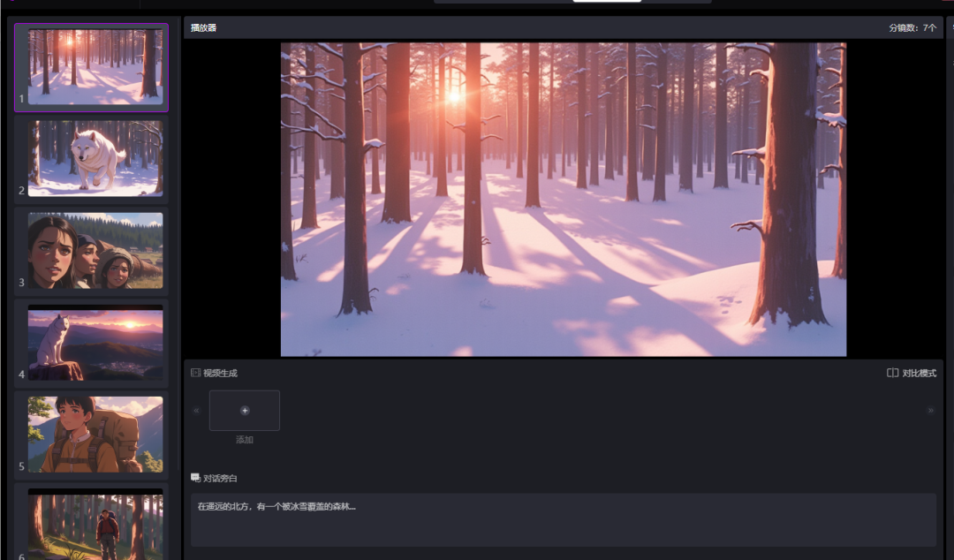Toggle 对比模式 compare mode

click(912, 373)
